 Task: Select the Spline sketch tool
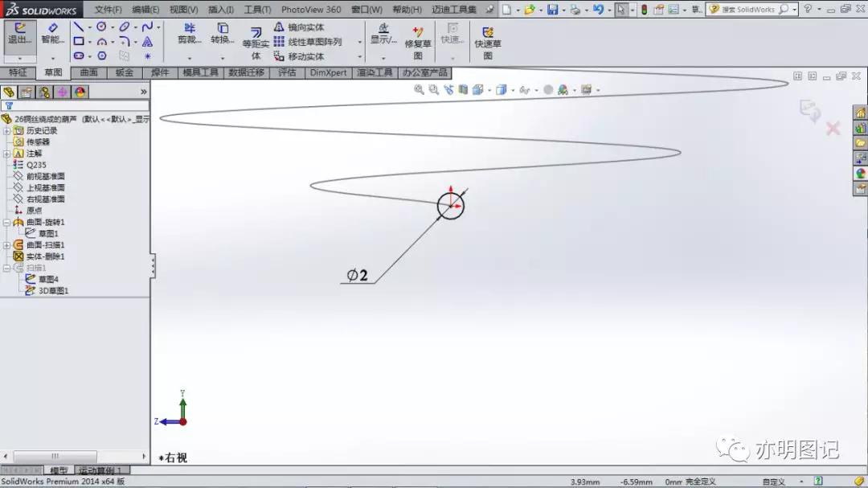click(147, 27)
